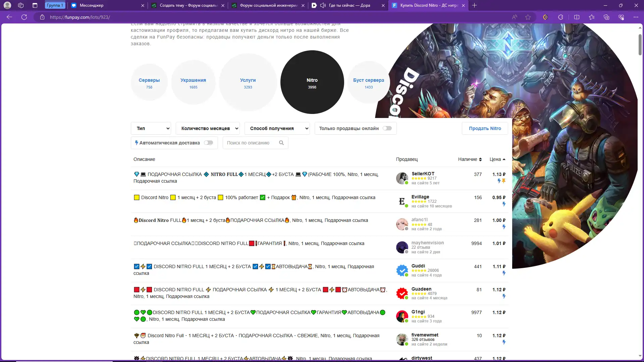Add this page to favorites star

pos(528,17)
